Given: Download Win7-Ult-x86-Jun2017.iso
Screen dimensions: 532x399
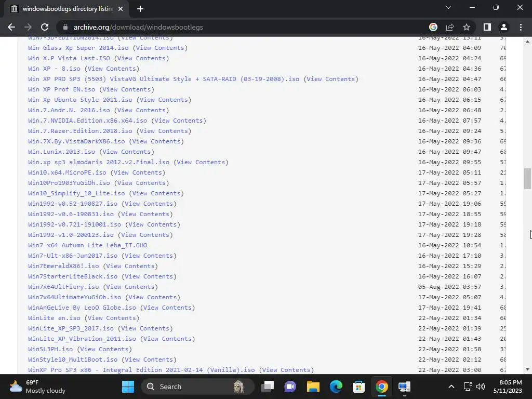Looking at the screenshot, I should pyautogui.click(x=73, y=256).
